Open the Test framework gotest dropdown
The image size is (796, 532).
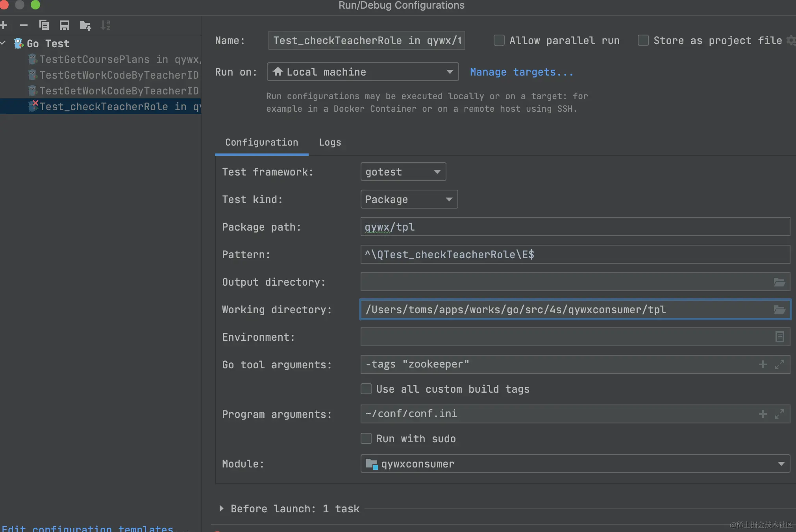[403, 172]
